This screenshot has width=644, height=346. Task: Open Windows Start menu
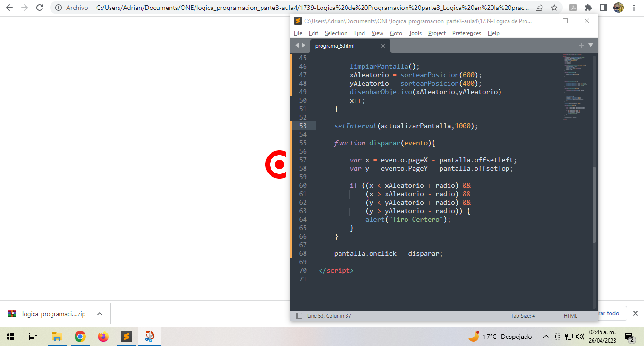(x=10, y=337)
